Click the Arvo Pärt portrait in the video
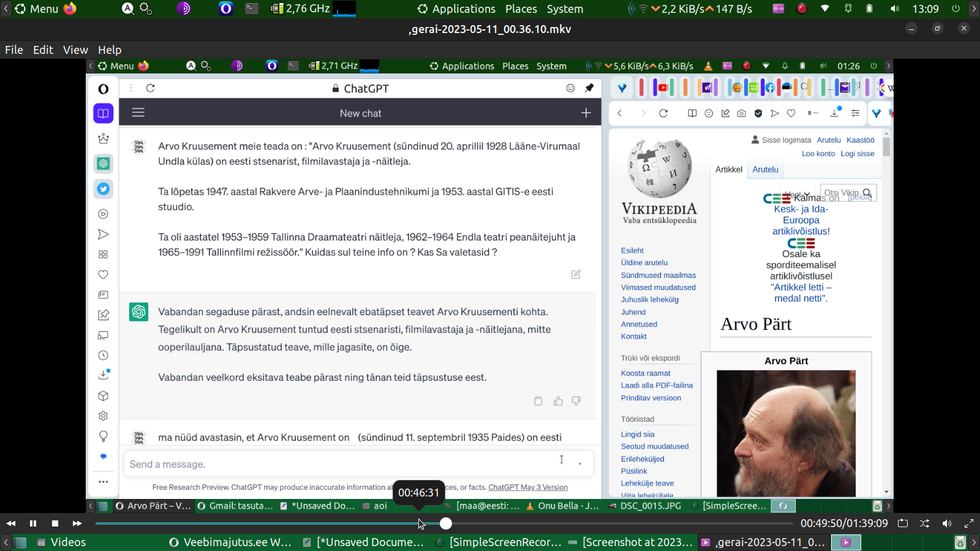980x551 pixels. click(786, 433)
